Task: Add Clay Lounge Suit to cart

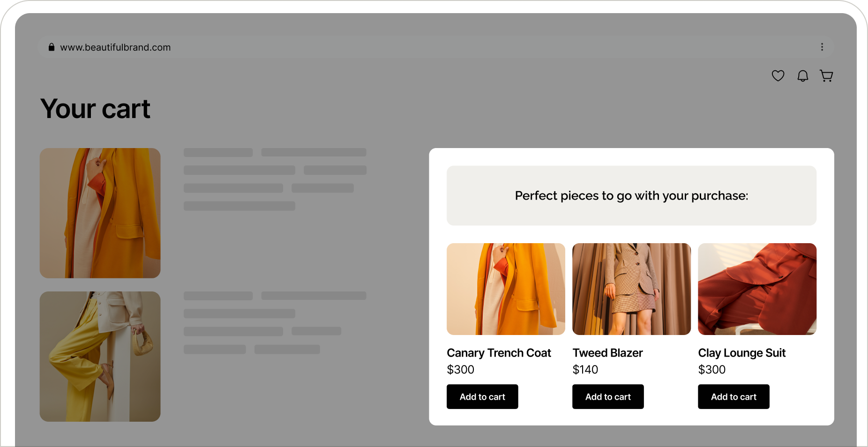Action: 733,396
